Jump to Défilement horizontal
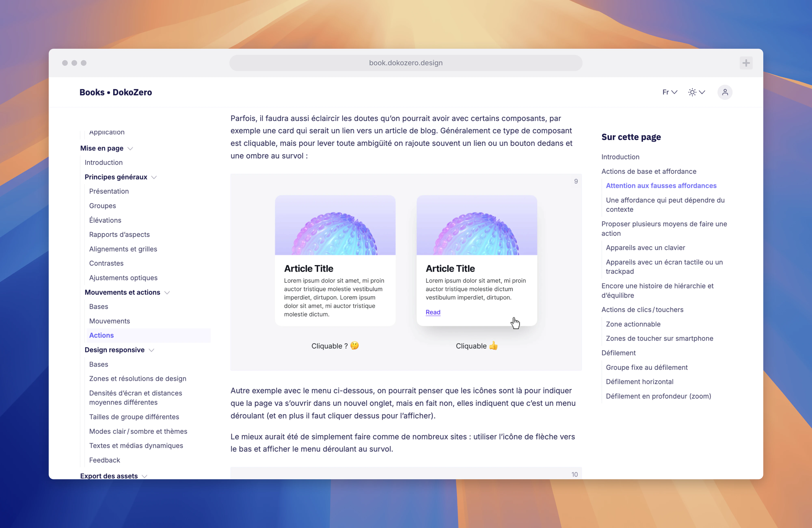Screen dimensions: 812x528 tap(639, 382)
